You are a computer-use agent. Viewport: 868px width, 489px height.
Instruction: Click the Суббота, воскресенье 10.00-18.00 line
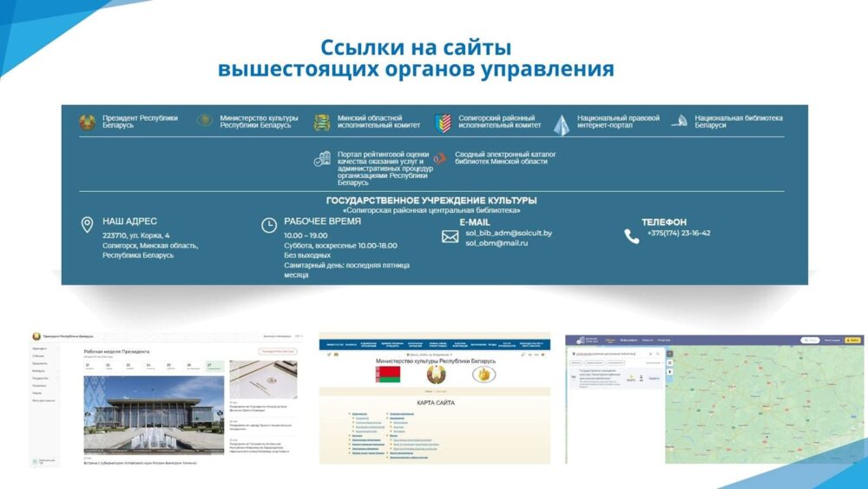340,245
